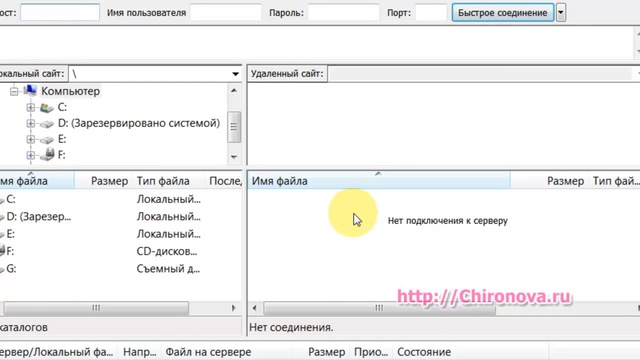Viewport: 640px width, 360px height.
Task: Focus the Имя пользователя input field
Action: [226, 13]
